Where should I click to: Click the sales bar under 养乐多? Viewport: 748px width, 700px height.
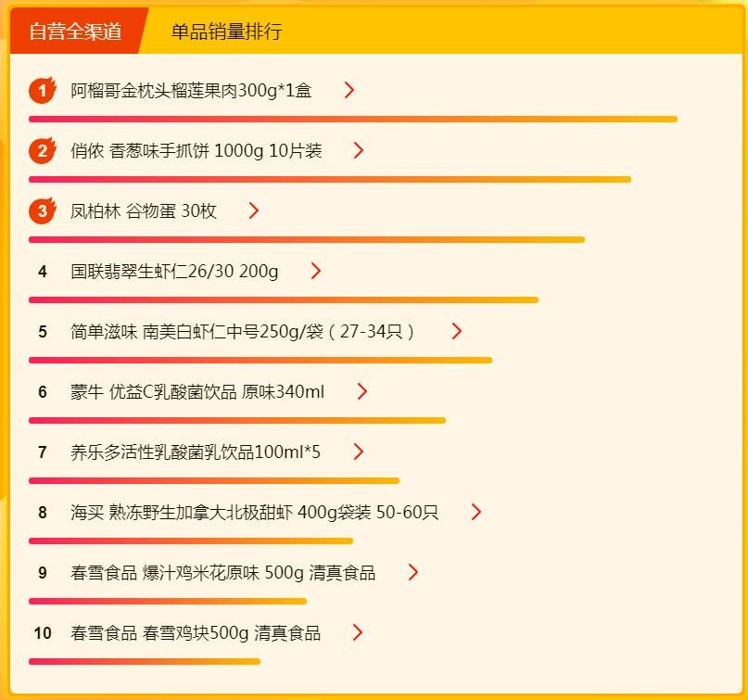[x=213, y=480]
